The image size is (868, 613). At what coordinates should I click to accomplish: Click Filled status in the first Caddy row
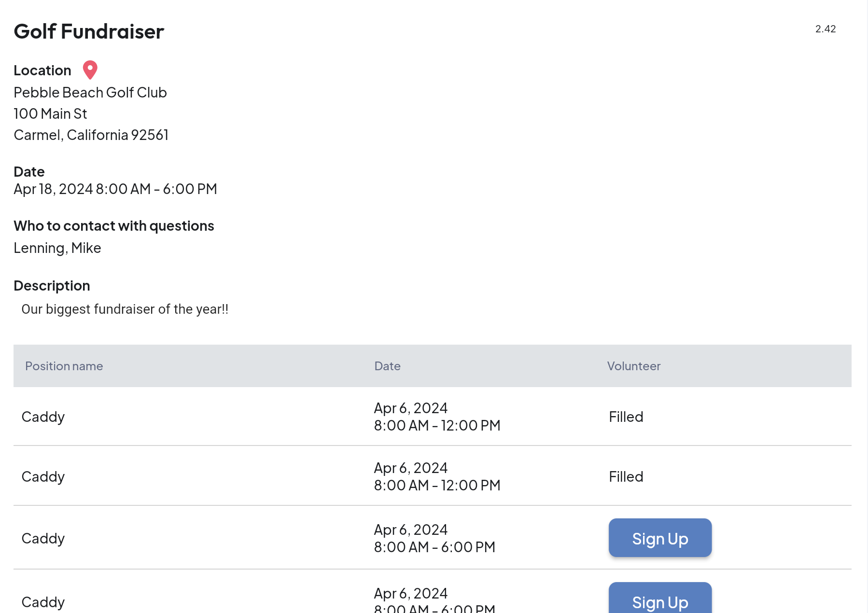click(x=626, y=417)
